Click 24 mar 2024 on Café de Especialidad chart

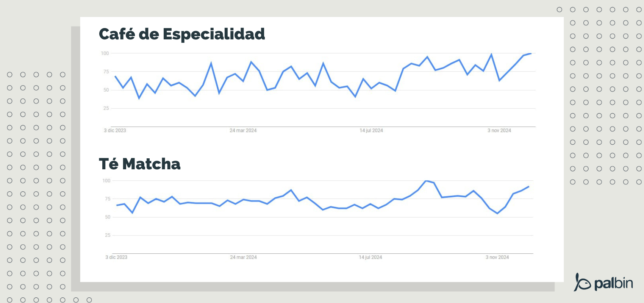point(243,131)
